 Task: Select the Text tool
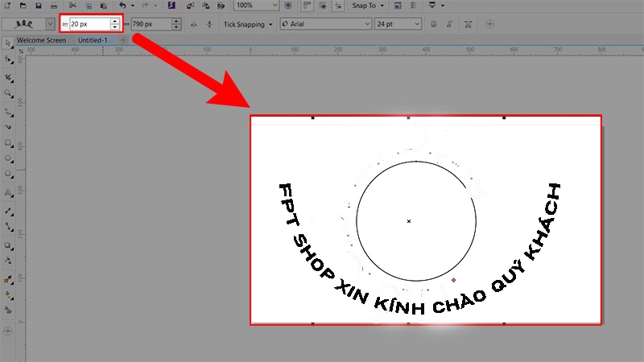click(8, 192)
